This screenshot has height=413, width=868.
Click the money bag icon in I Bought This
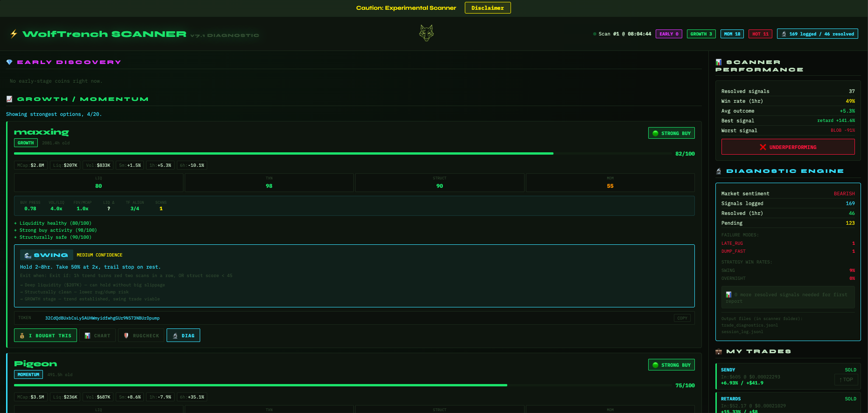coord(22,335)
